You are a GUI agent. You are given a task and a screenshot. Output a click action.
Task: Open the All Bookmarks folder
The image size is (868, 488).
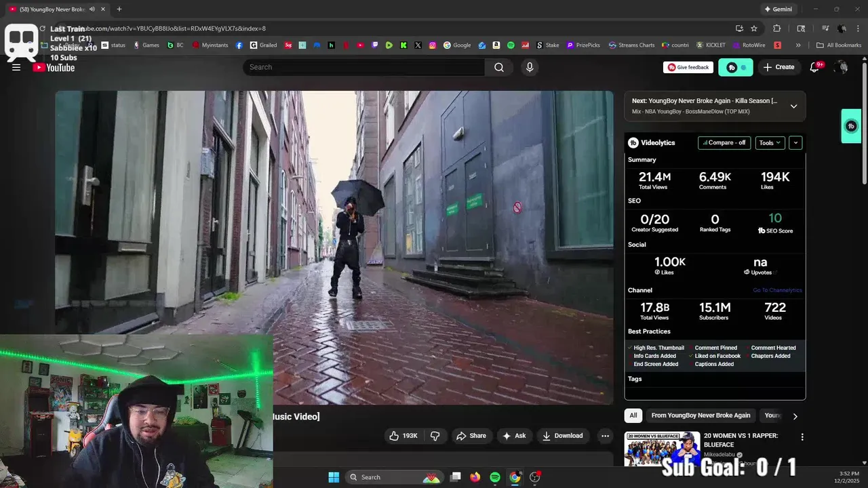(x=839, y=45)
